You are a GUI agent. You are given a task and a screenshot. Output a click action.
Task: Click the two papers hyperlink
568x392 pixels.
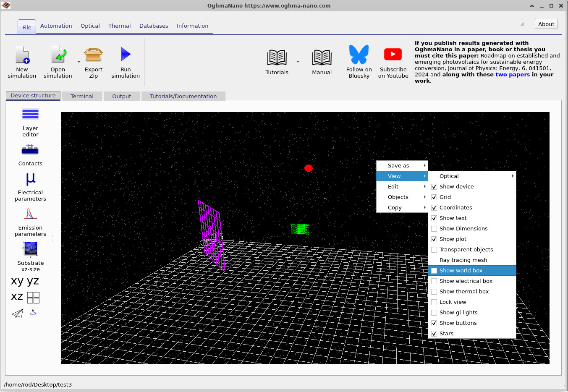tap(513, 74)
